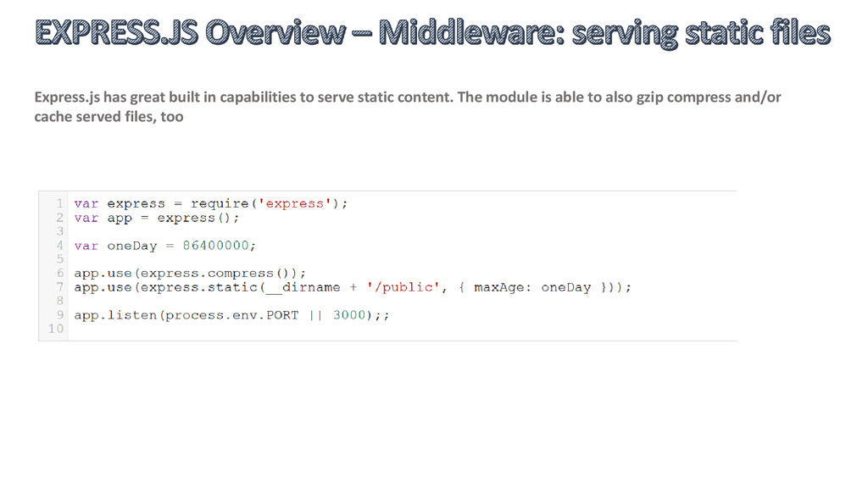This screenshot has height=488, width=868.
Task: Click the slide title 'EXPRESS.JS Overview – Middleware: serving static files'
Action: (432, 33)
